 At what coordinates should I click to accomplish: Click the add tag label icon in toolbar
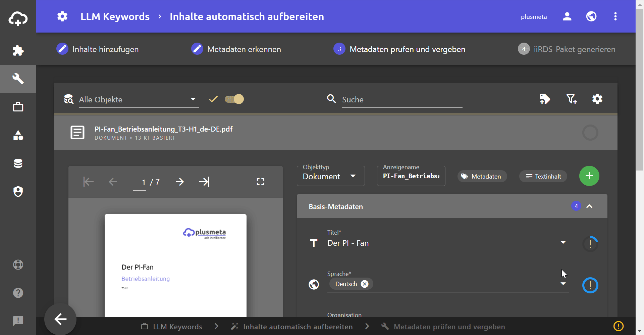pos(545,99)
